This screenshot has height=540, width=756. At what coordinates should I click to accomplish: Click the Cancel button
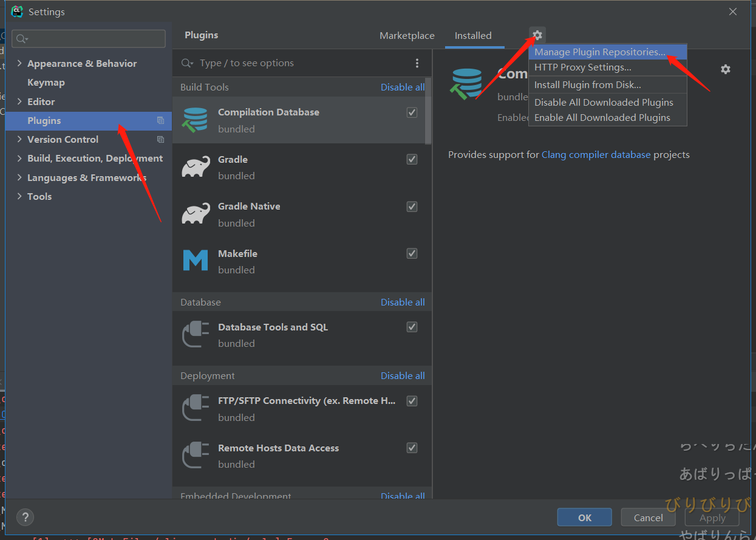[x=648, y=518]
